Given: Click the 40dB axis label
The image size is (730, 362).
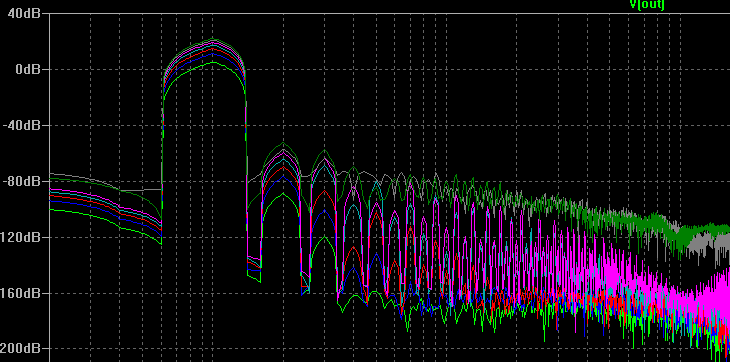Looking at the screenshot, I should pyautogui.click(x=24, y=13).
